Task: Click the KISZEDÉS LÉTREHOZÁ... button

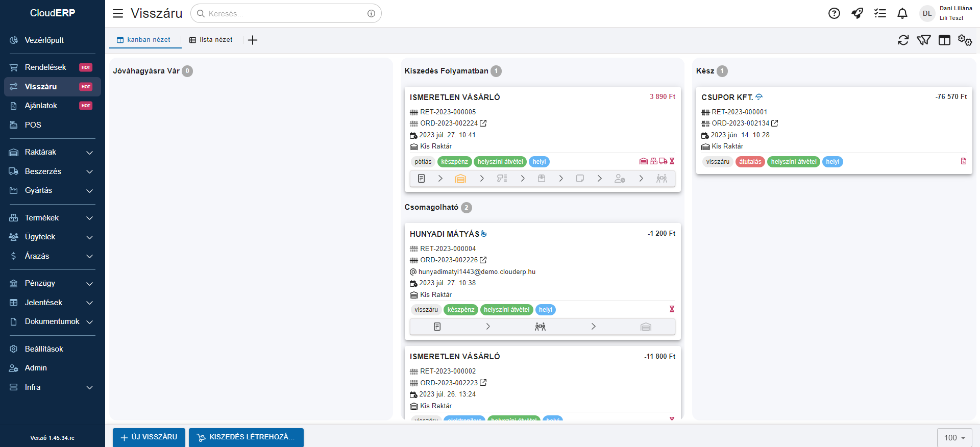Action: click(x=246, y=437)
